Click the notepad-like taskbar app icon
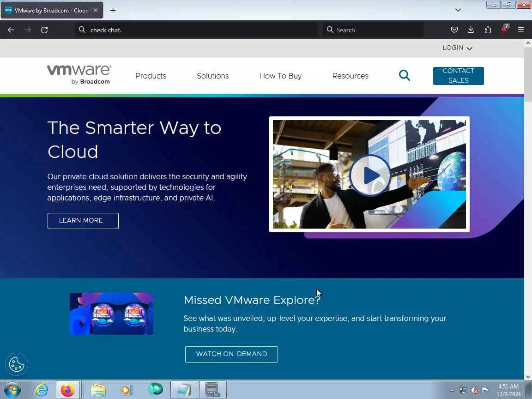The height and width of the screenshot is (399, 532). (x=184, y=390)
